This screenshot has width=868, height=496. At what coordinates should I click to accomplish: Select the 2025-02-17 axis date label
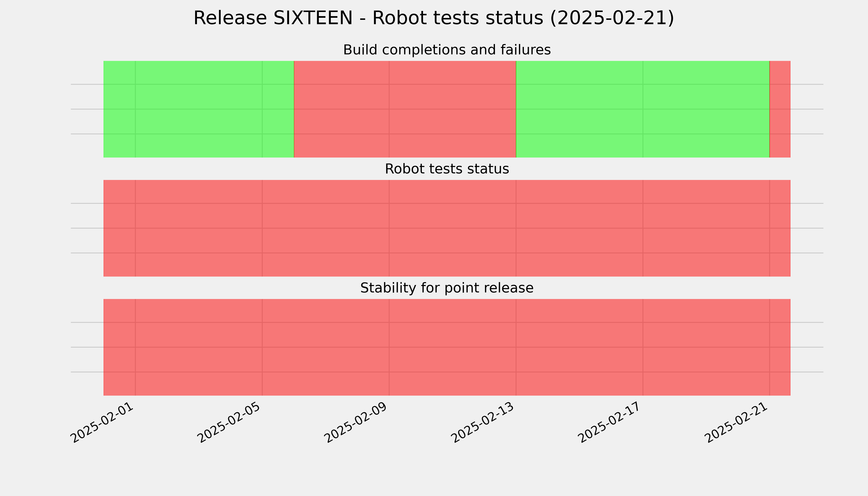610,423
